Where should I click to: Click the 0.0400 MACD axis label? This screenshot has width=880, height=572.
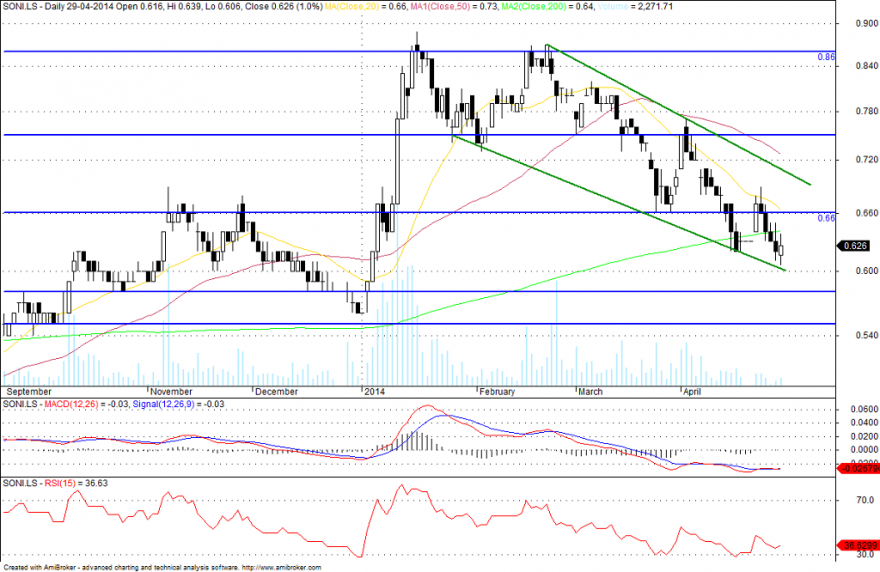(864, 422)
